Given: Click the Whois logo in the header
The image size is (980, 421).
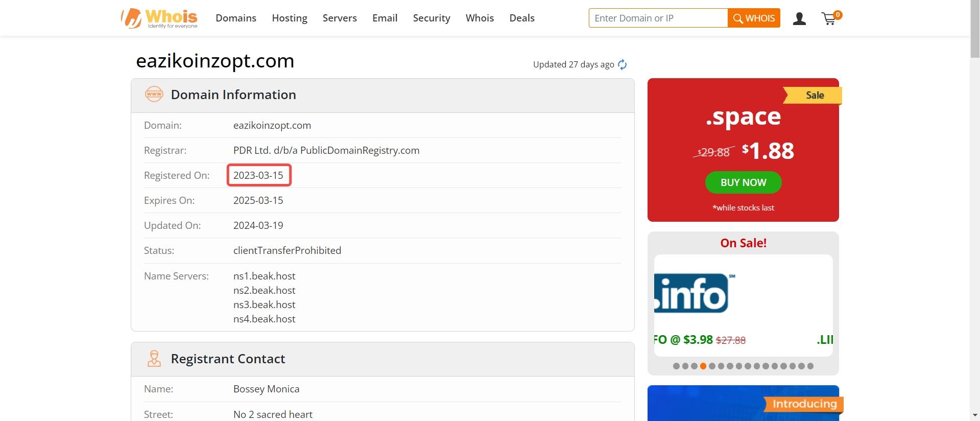Looking at the screenshot, I should [159, 18].
